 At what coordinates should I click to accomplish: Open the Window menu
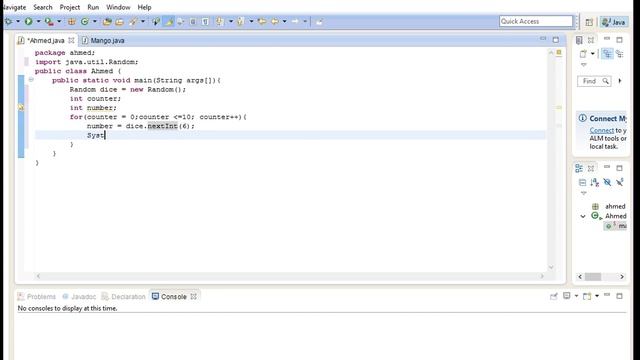pyautogui.click(x=118, y=7)
